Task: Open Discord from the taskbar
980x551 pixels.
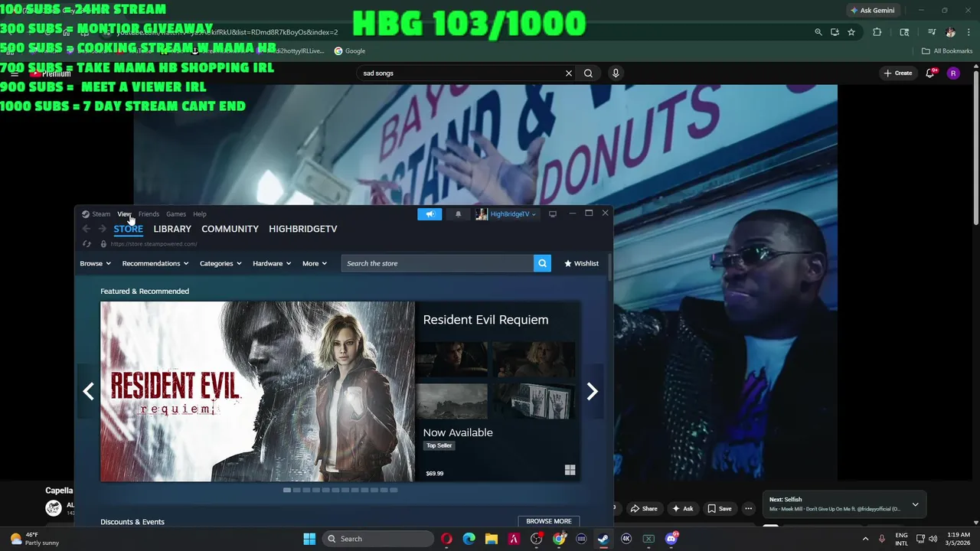Action: click(671, 539)
